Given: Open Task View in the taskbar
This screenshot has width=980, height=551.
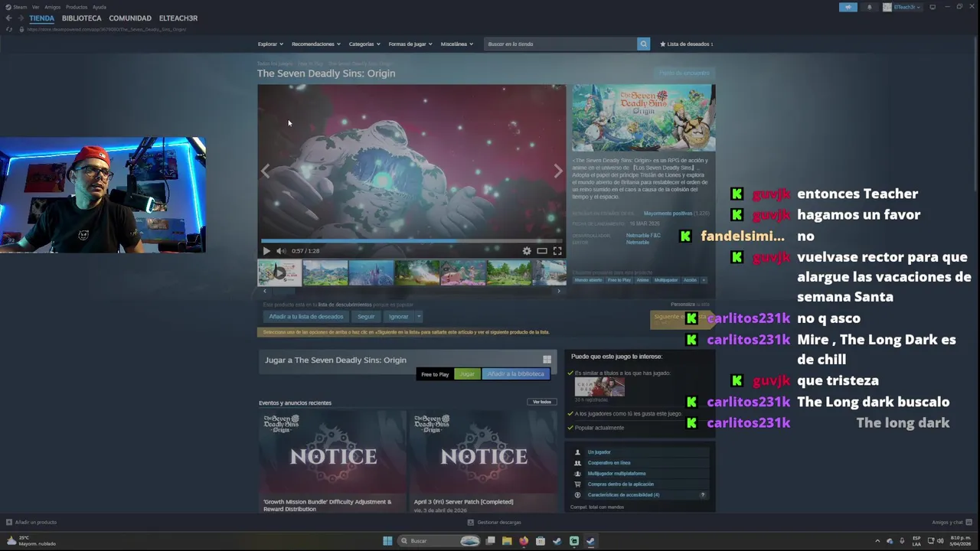Looking at the screenshot, I should (x=491, y=541).
